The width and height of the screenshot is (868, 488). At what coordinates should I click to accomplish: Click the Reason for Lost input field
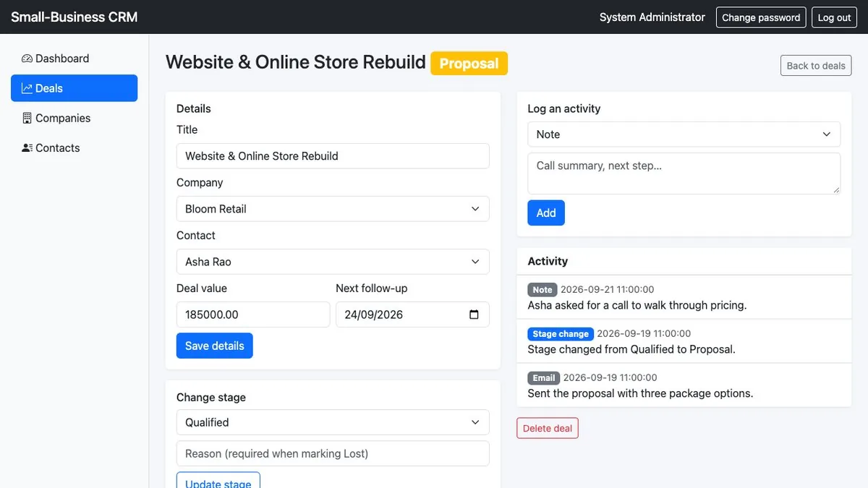333,453
